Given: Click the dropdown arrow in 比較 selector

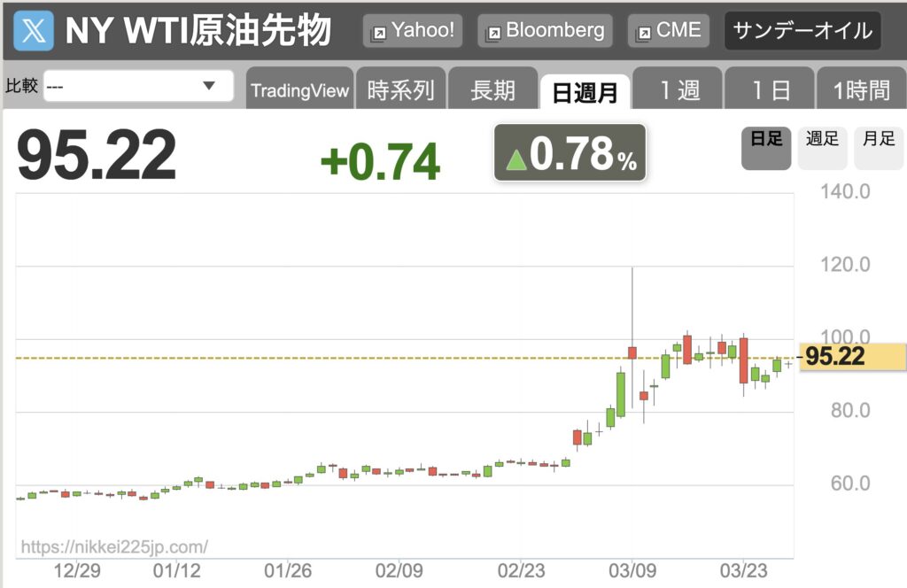Looking at the screenshot, I should tap(209, 86).
